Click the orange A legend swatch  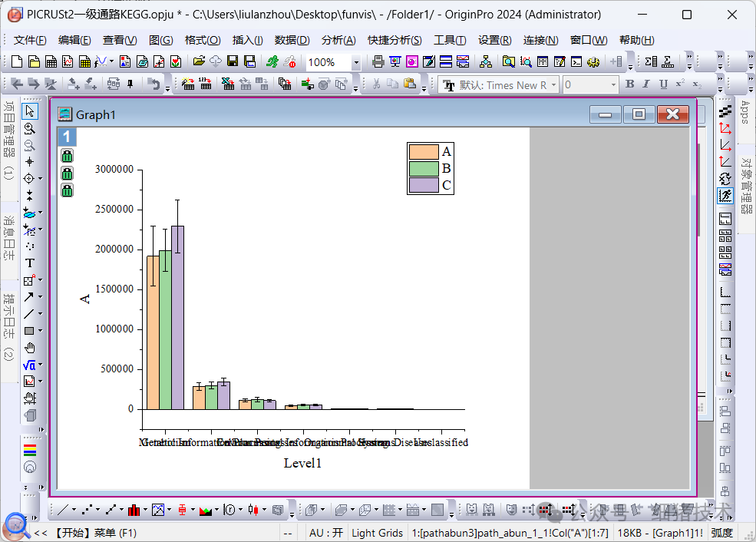tap(423, 151)
